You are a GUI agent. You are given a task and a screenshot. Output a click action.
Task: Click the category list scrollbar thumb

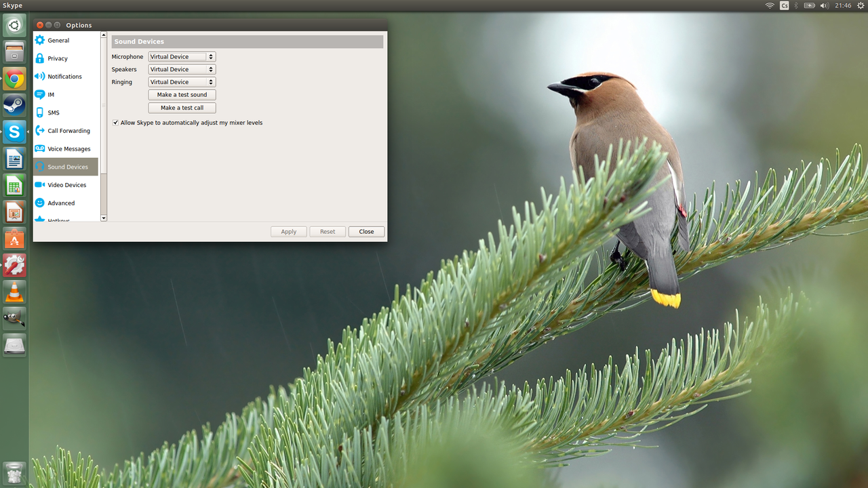(104, 106)
